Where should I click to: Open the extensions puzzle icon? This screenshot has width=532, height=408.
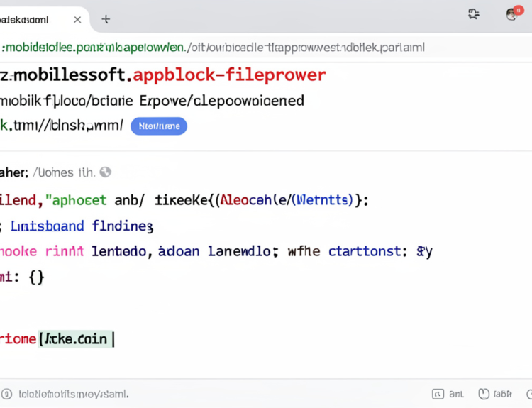[474, 14]
